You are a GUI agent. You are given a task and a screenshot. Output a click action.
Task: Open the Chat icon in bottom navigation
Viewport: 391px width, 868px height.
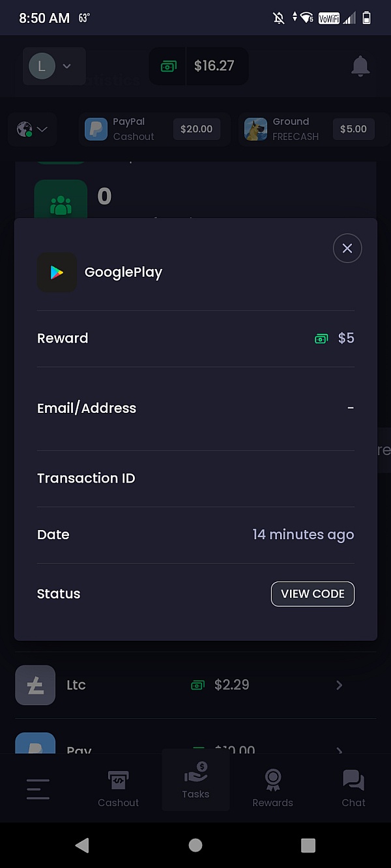pos(353,779)
